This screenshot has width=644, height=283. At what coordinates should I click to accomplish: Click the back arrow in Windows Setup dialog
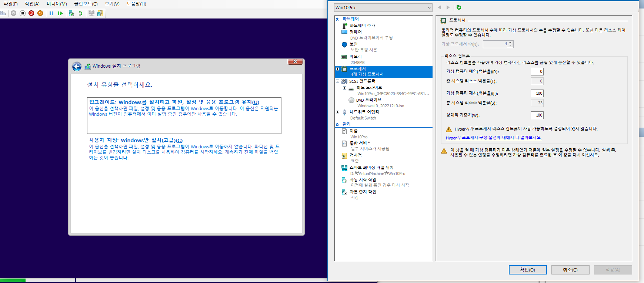77,67
